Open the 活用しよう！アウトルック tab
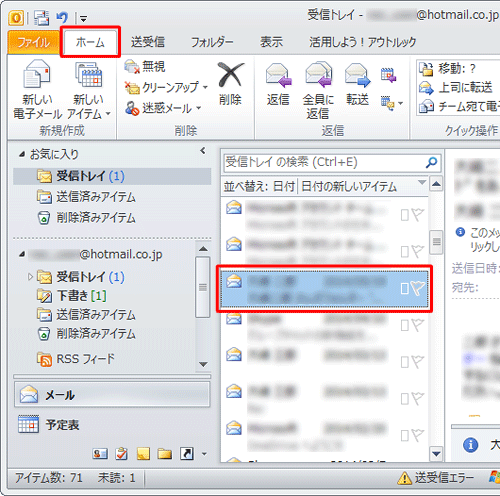Viewport: 500px width, 496px height. [x=363, y=42]
